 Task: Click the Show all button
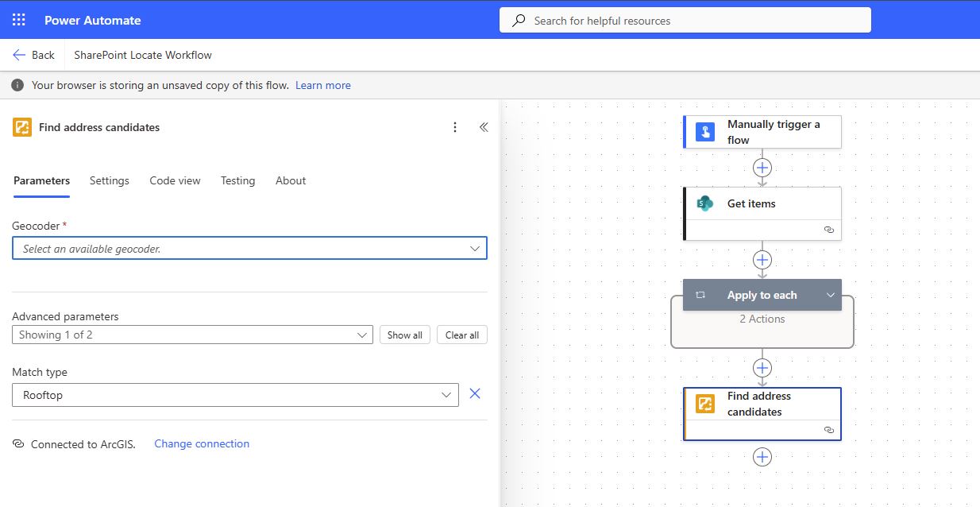[x=404, y=335]
